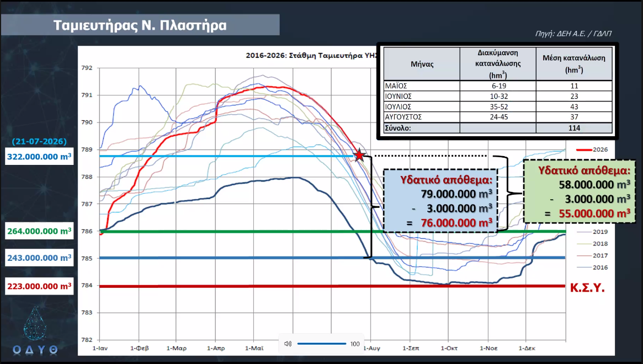Click the 24-45 range cell
The image size is (643, 364).
coord(498,117)
